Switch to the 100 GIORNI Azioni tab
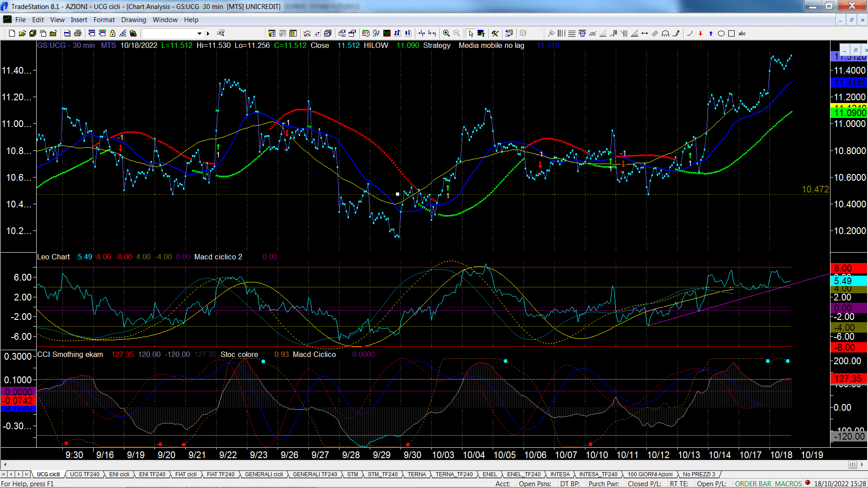The width and height of the screenshot is (868, 488). (x=650, y=474)
